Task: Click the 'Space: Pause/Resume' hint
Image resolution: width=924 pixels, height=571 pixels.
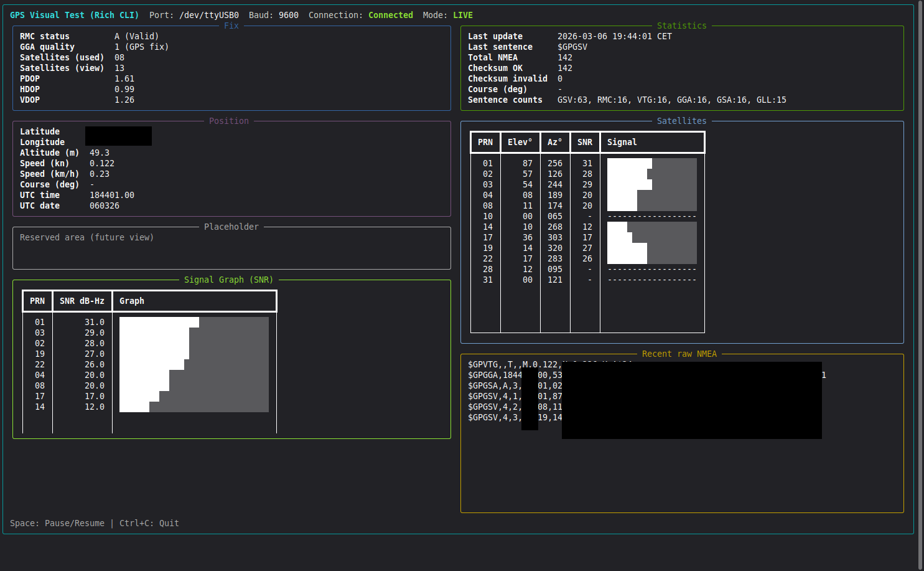Action: [x=57, y=523]
